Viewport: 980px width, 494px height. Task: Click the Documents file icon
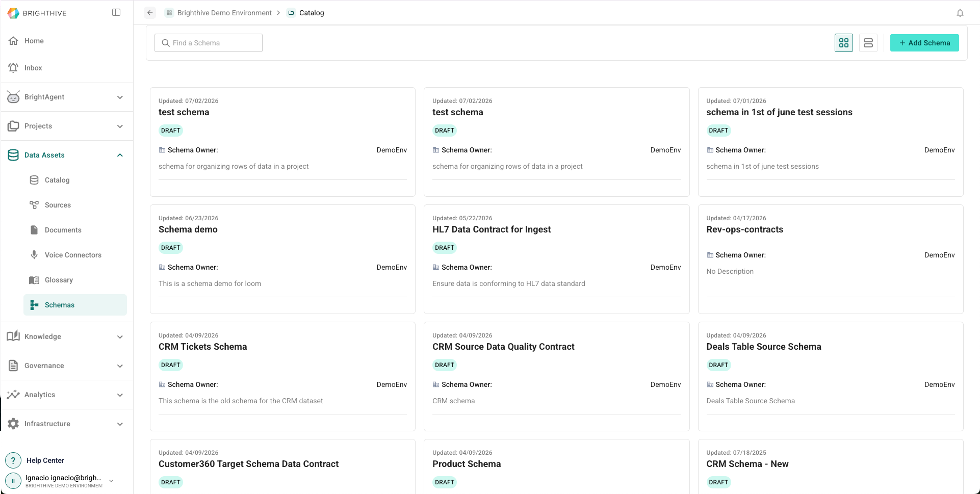click(34, 230)
